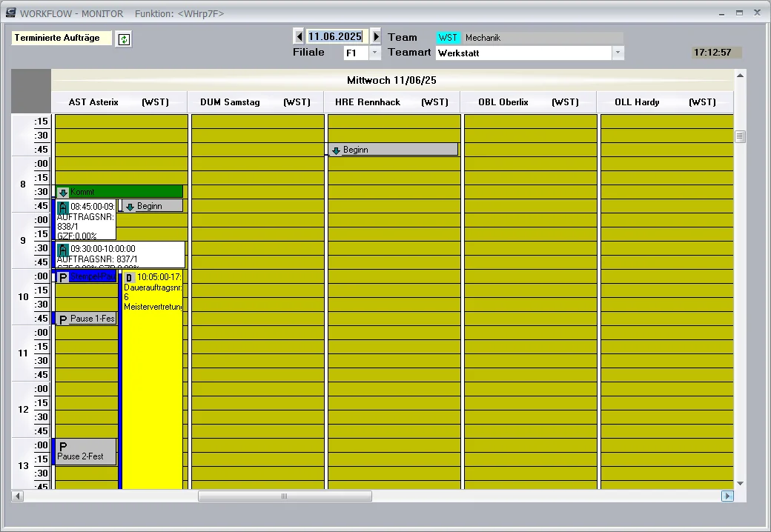Screen dimensions: 771x532
Task: Click the Mittwoch 11/06/25 day header
Action: coord(392,80)
